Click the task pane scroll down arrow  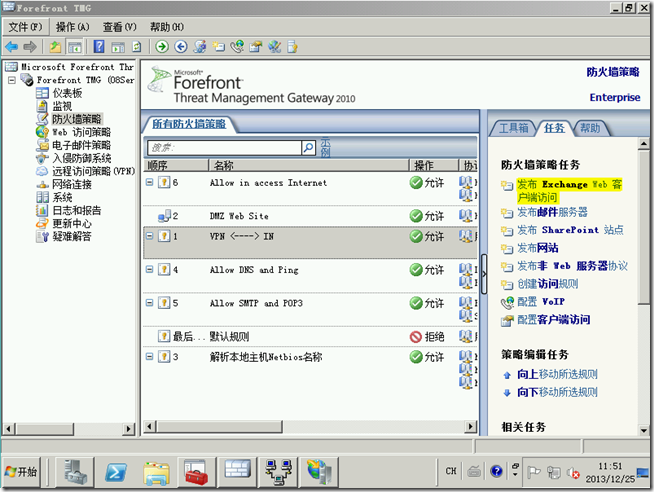click(644, 430)
